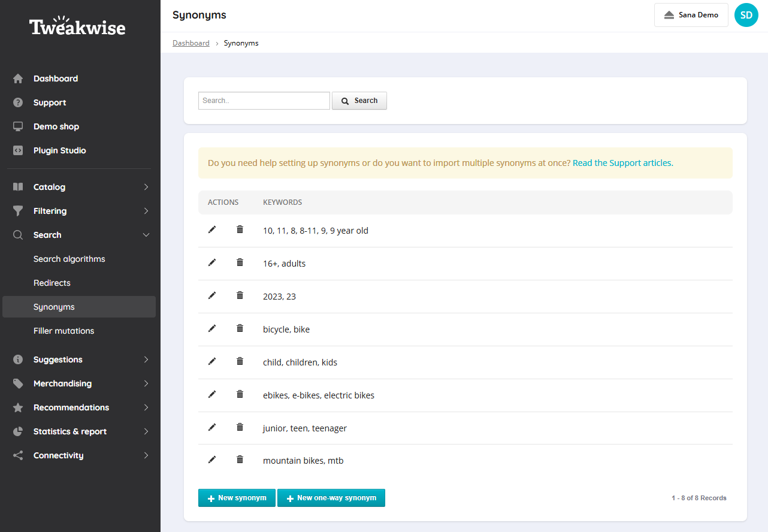Edit the 'mountain bikes, mtb' synonym

(211, 460)
